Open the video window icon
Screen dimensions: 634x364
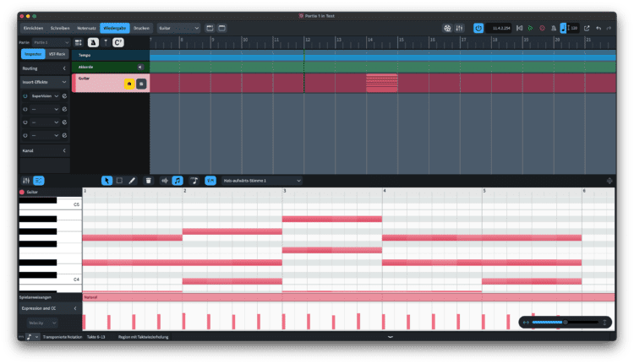point(447,28)
